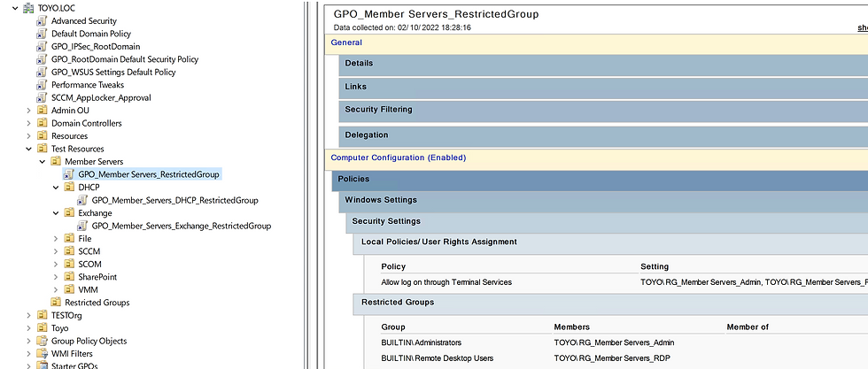Image resolution: width=868 pixels, height=369 pixels.
Task: Click the WMI Filters container icon
Action: (x=43, y=353)
